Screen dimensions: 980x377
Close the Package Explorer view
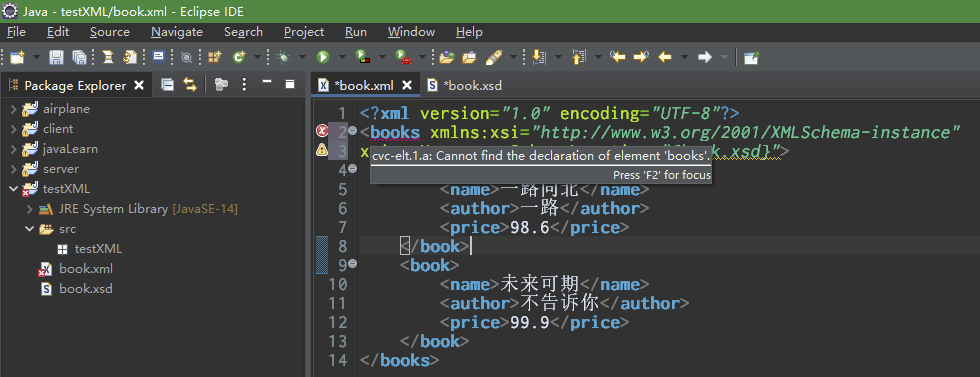(x=139, y=85)
